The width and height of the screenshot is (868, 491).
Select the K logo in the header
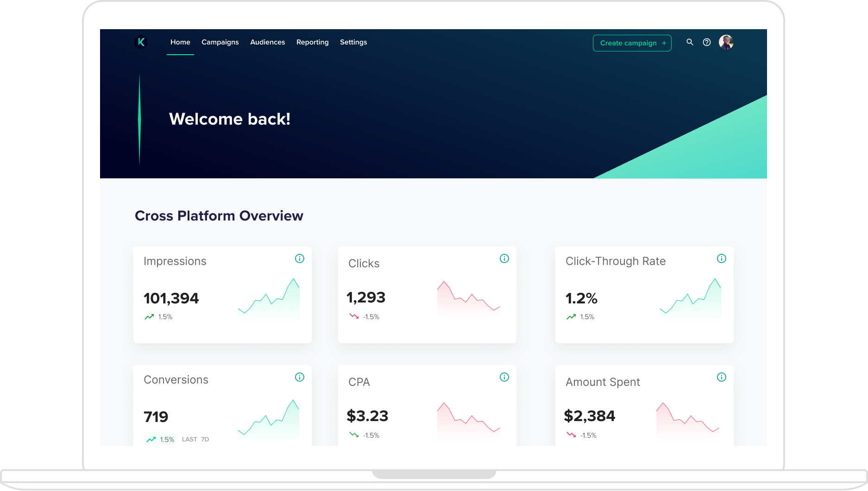140,42
